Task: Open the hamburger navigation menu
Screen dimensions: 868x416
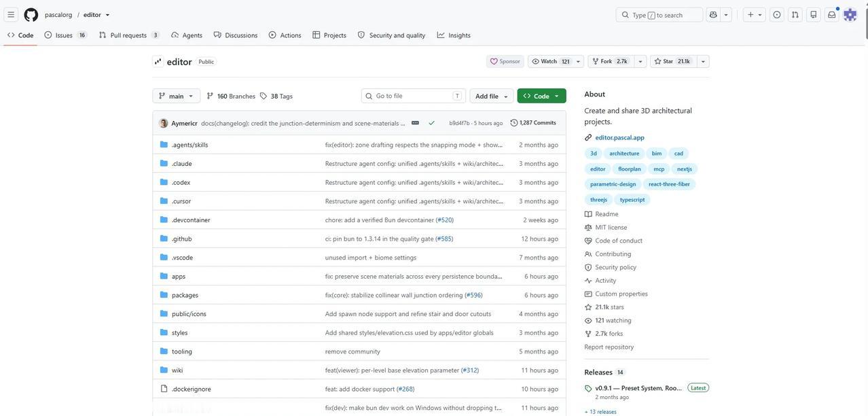Action: pyautogui.click(x=11, y=15)
